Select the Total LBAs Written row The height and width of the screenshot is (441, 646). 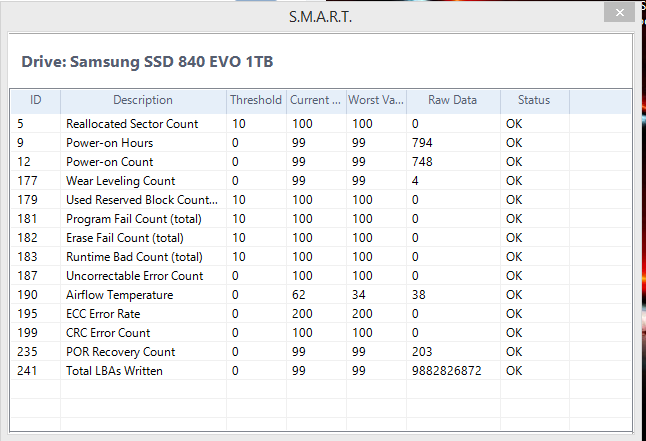(x=321, y=370)
